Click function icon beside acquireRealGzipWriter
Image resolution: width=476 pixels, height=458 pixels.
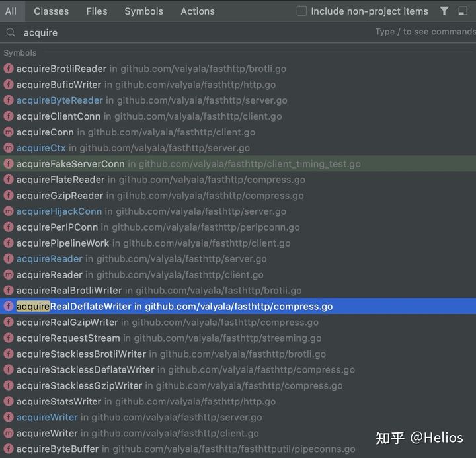click(x=9, y=322)
